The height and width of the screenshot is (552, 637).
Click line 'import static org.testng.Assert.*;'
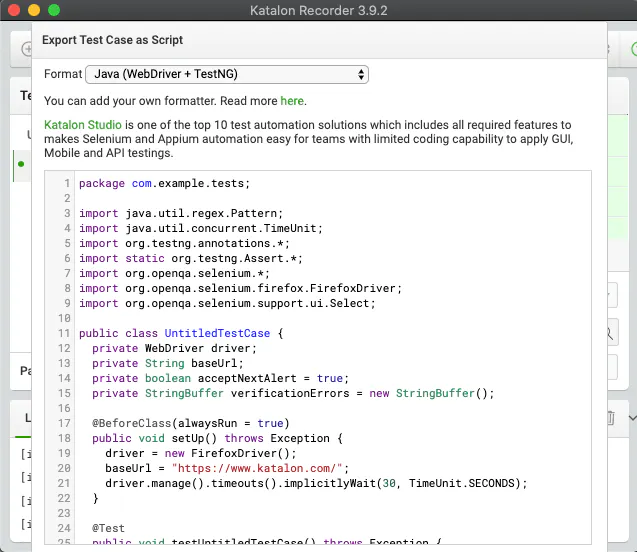click(191, 259)
